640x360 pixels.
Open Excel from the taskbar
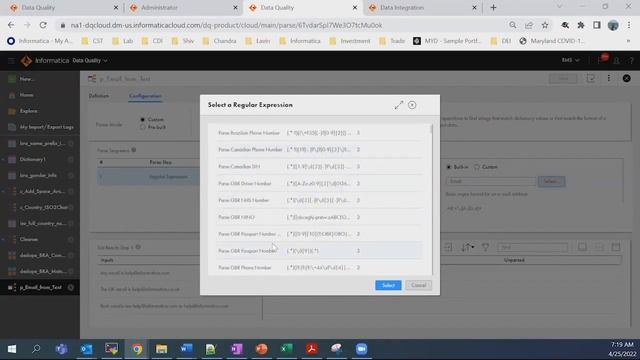point(287,349)
